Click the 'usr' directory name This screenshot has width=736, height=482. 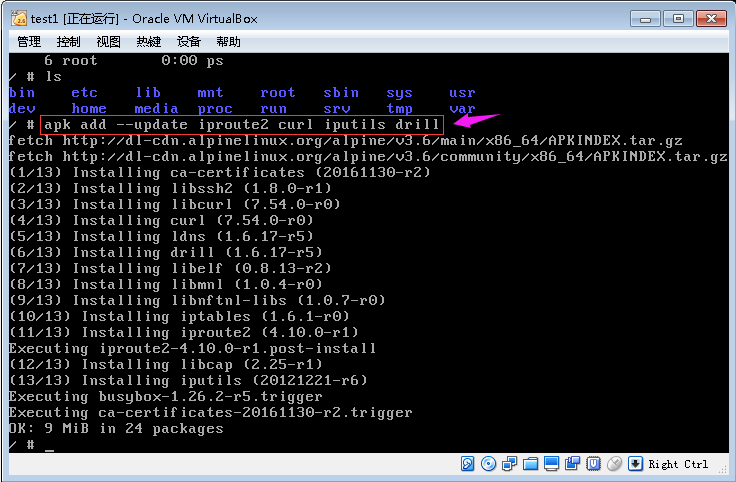click(x=462, y=93)
